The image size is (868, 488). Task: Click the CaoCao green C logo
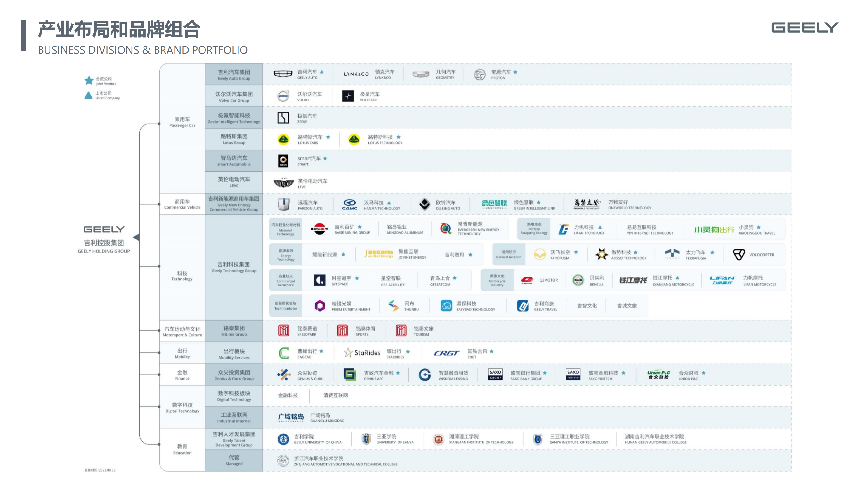[x=284, y=353]
